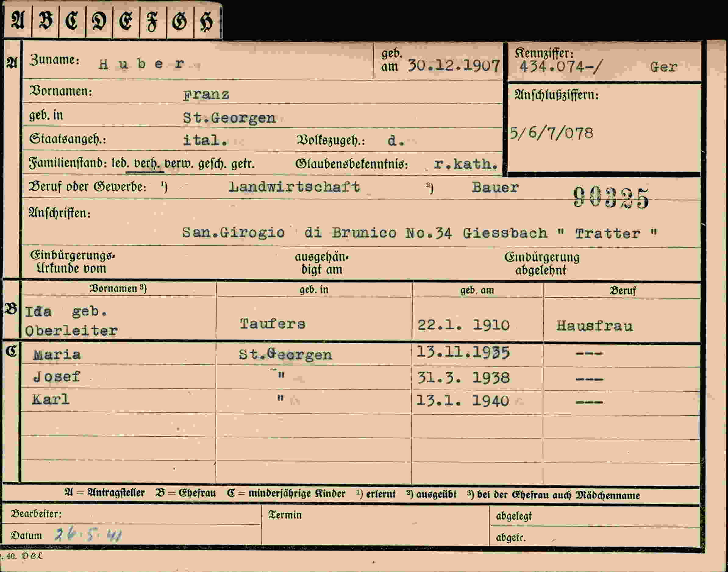Click the "abgelegt" label

[514, 516]
